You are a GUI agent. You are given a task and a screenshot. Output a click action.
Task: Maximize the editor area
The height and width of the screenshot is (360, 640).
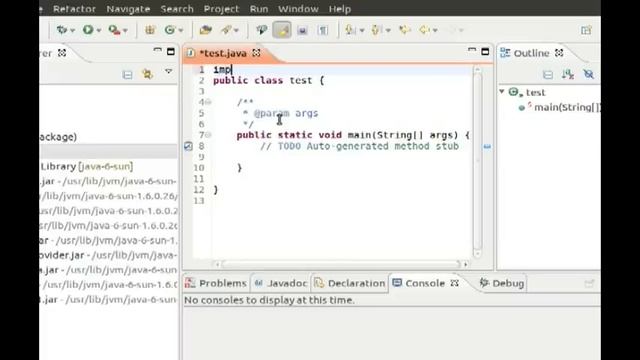[485, 52]
